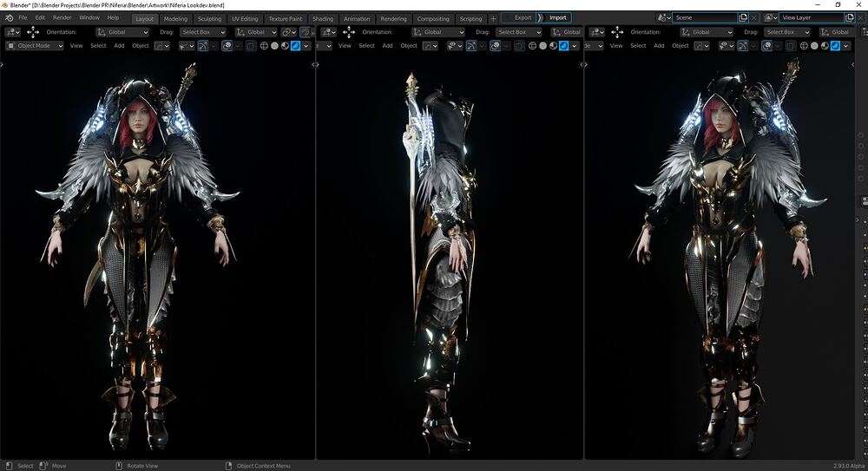Select the Move tool icon in middle viewport
868x471 pixels.
(349, 32)
